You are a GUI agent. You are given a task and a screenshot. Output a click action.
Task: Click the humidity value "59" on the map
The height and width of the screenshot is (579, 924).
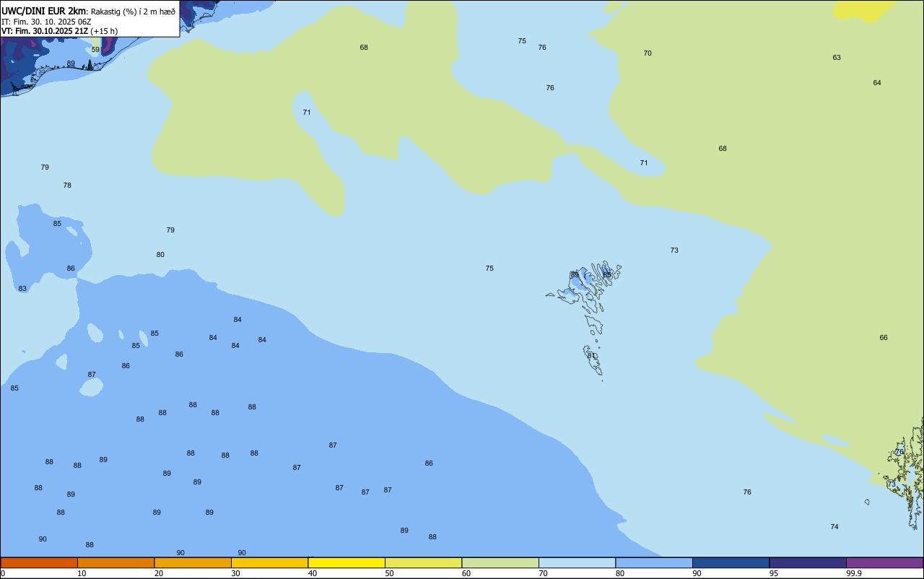(95, 50)
